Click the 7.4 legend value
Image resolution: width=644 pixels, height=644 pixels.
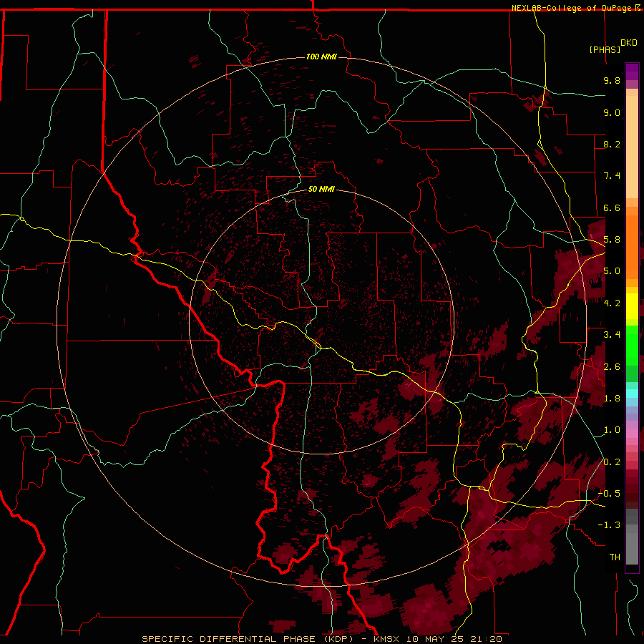[612, 176]
